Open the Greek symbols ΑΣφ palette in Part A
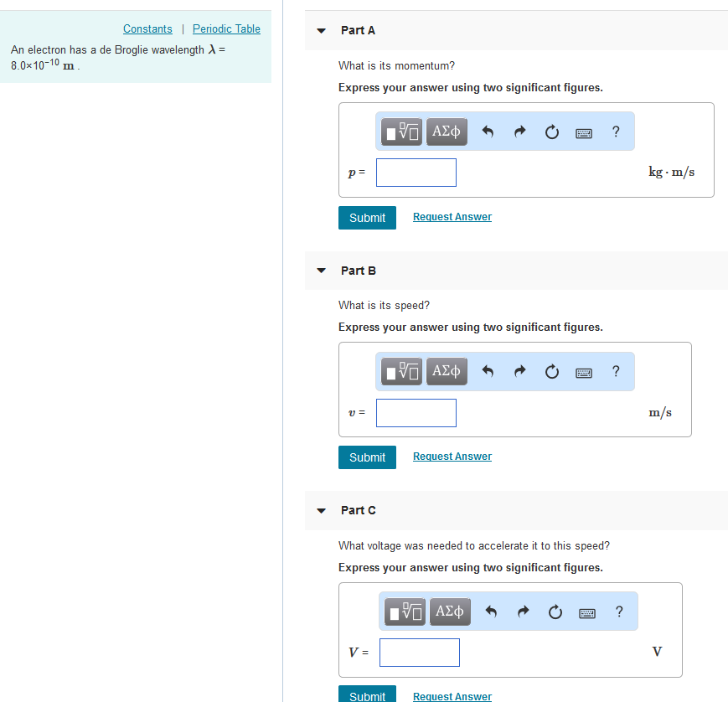The width and height of the screenshot is (728, 702). (x=447, y=131)
